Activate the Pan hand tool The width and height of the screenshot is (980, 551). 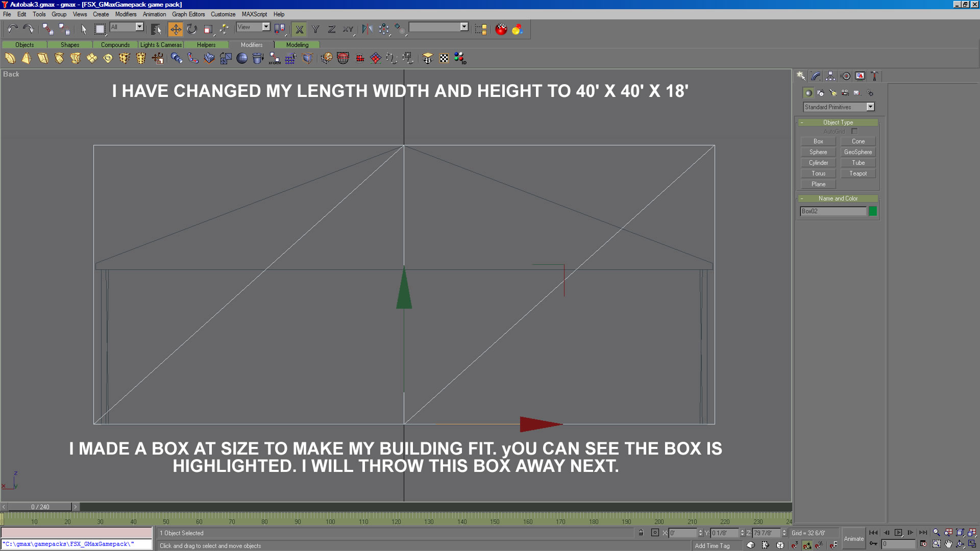[948, 544]
